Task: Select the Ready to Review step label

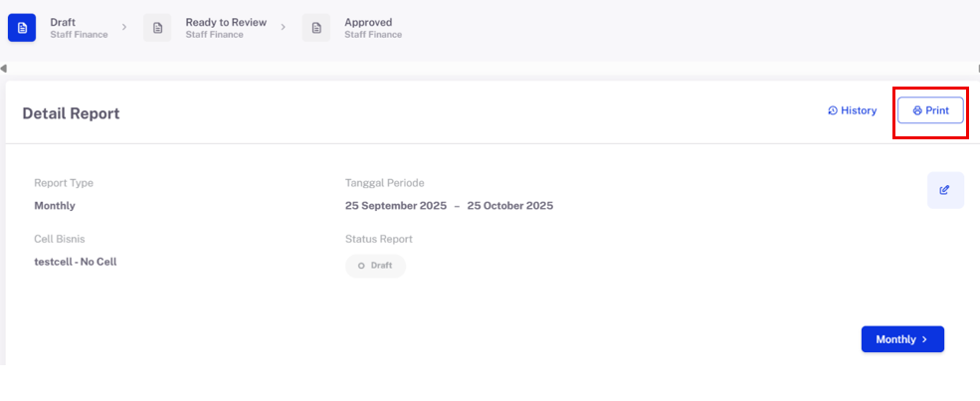Action: tap(227, 22)
